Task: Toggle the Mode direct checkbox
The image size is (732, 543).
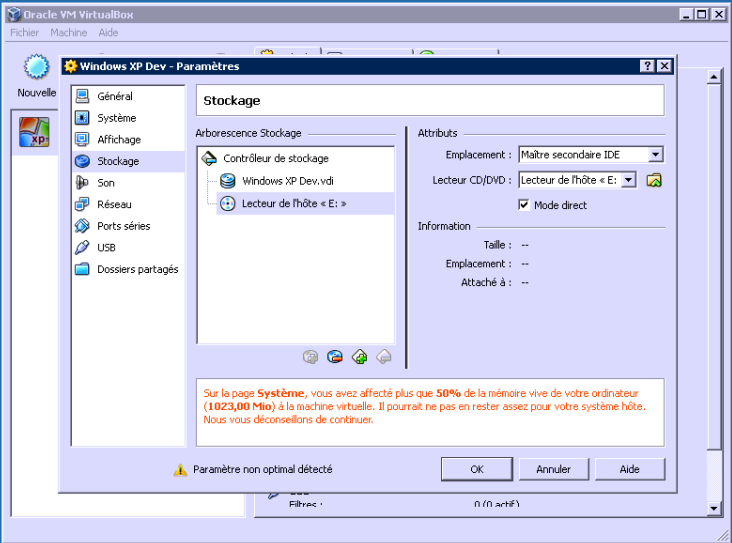Action: [x=524, y=205]
